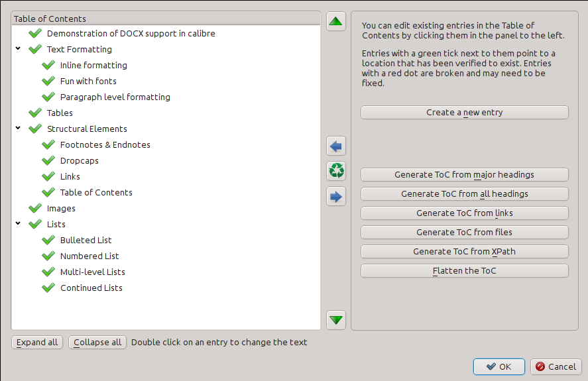Select the Fun with fonts entry
The height and width of the screenshot is (381, 588).
[x=88, y=81]
